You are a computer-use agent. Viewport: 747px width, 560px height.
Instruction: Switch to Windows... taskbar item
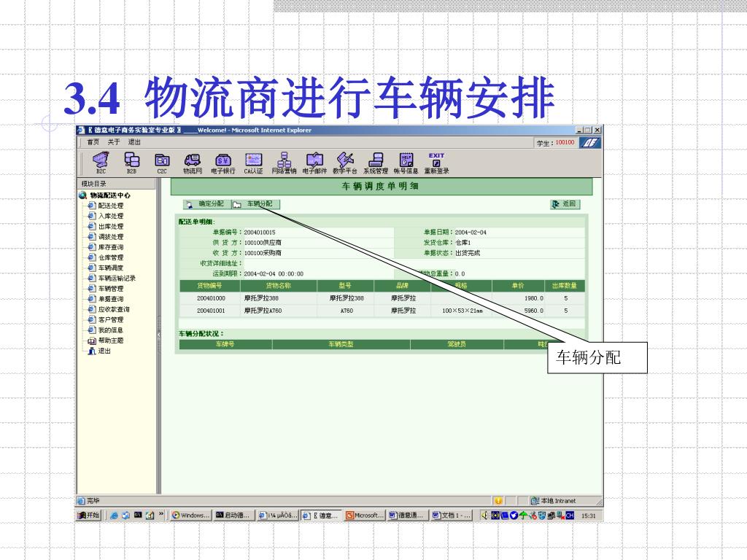point(190,516)
